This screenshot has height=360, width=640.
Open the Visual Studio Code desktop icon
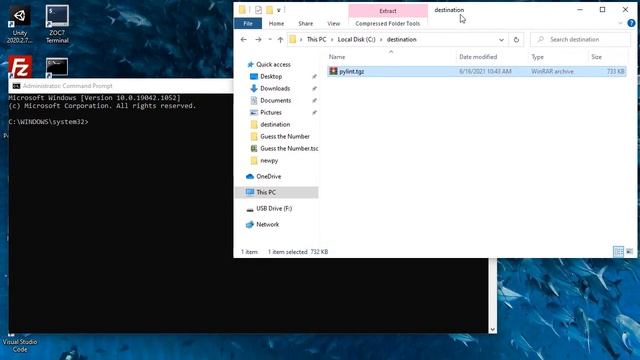20,345
